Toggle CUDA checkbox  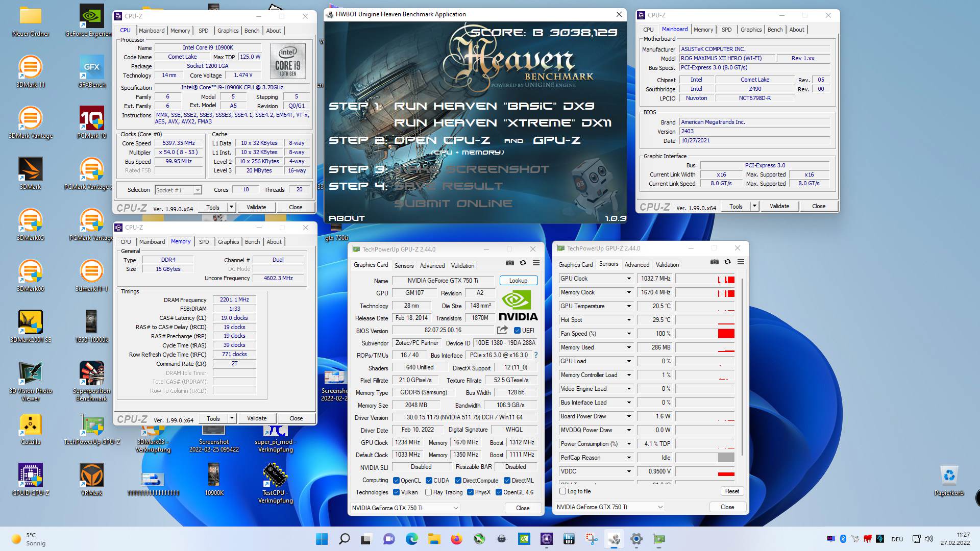pyautogui.click(x=429, y=481)
